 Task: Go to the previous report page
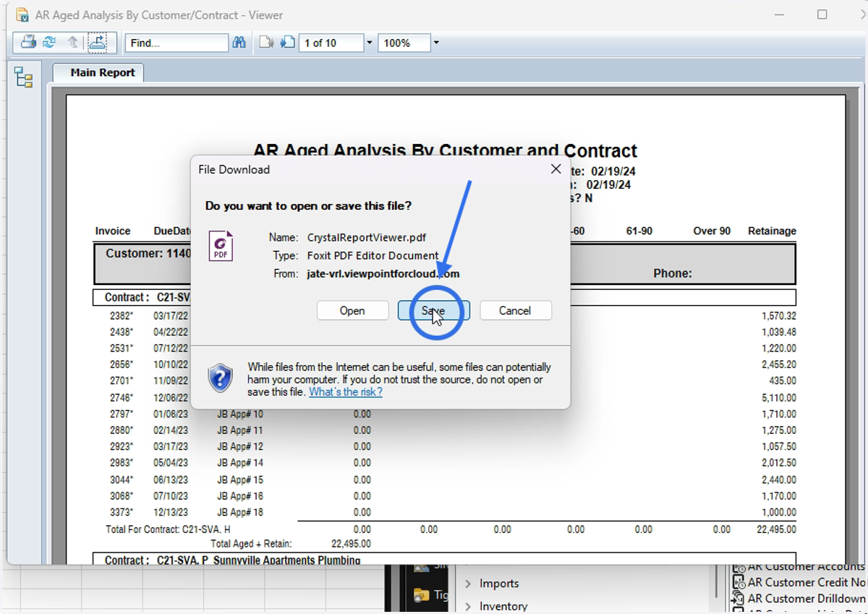[266, 43]
